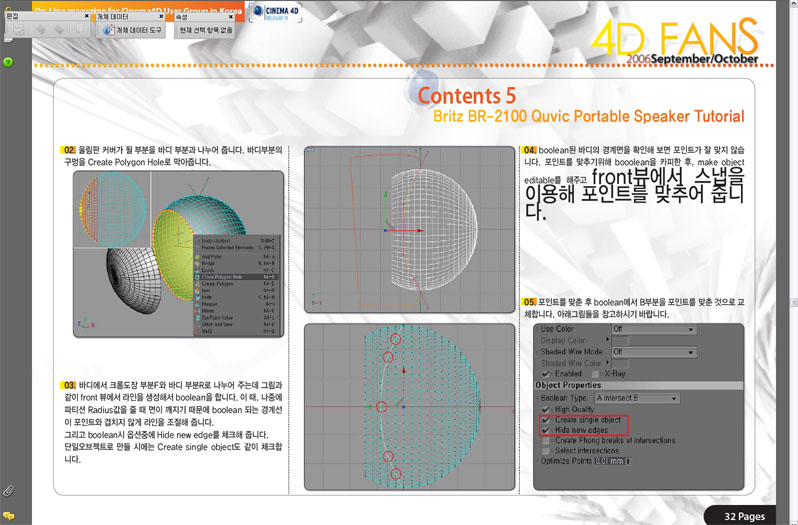Click the step 05 number marker
798x525 pixels.
tap(529, 302)
